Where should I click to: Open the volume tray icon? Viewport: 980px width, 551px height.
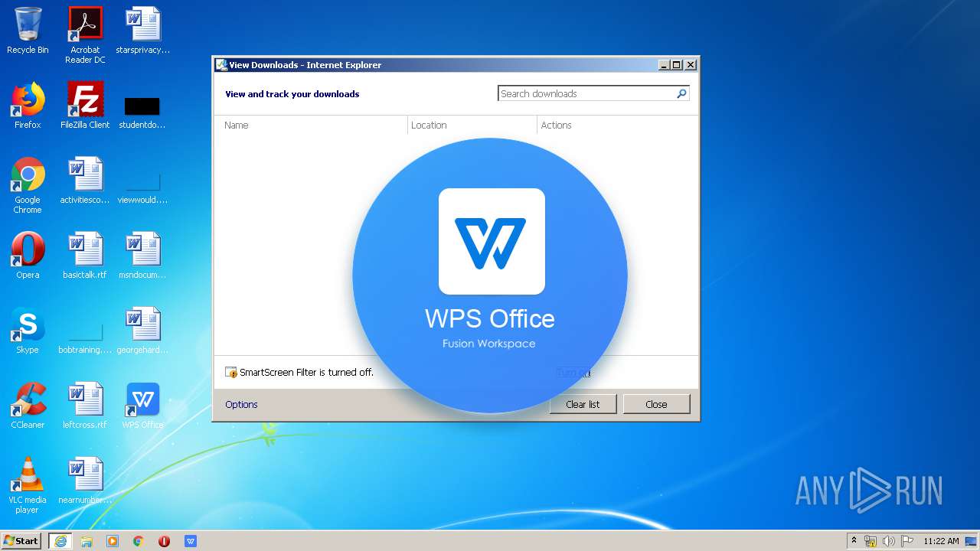[889, 541]
